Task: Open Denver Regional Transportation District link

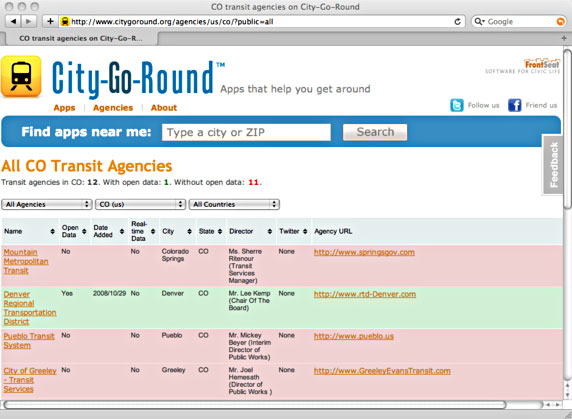Action: tap(30, 308)
